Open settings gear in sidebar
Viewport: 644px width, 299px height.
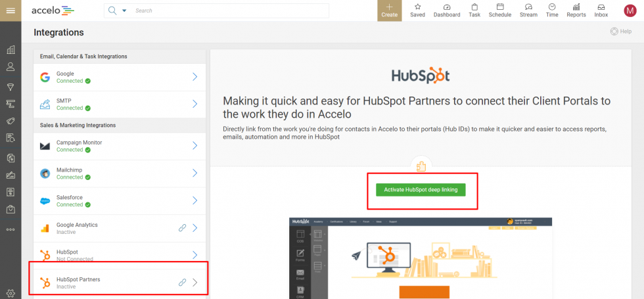pyautogui.click(x=11, y=293)
